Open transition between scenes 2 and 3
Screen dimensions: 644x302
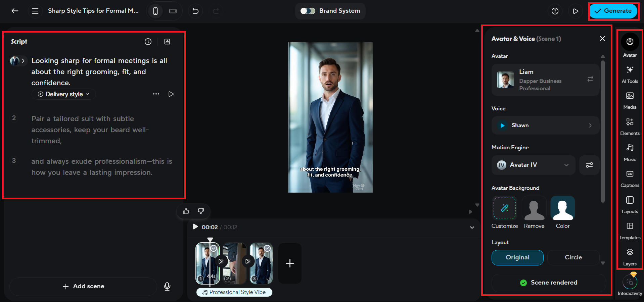(x=248, y=261)
